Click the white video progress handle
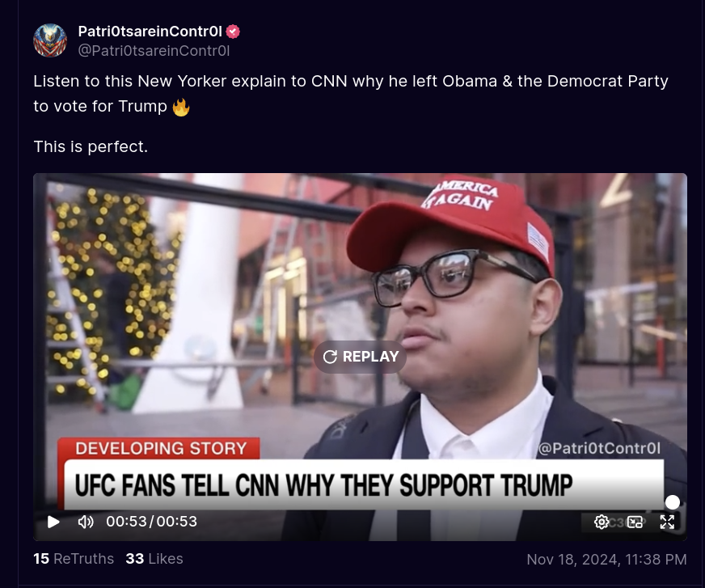 [672, 502]
